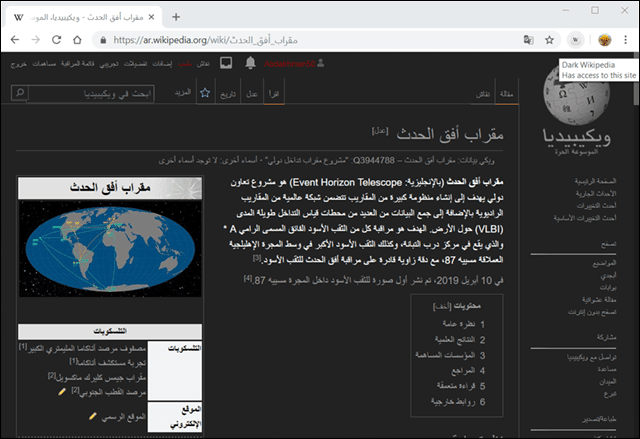This screenshot has height=439, width=640.
Task: Jump to section 3 المؤسسات المساهمة
Action: (450, 355)
